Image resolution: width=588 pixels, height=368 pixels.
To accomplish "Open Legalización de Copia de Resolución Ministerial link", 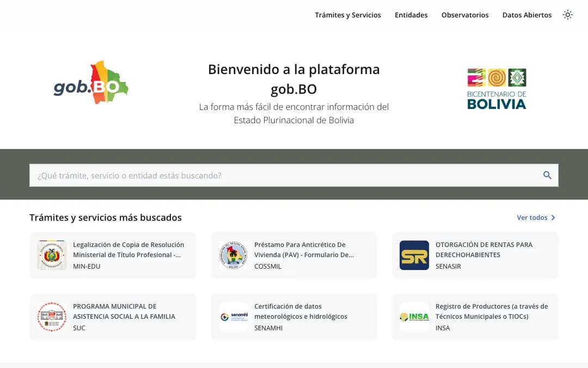I will [x=128, y=250].
